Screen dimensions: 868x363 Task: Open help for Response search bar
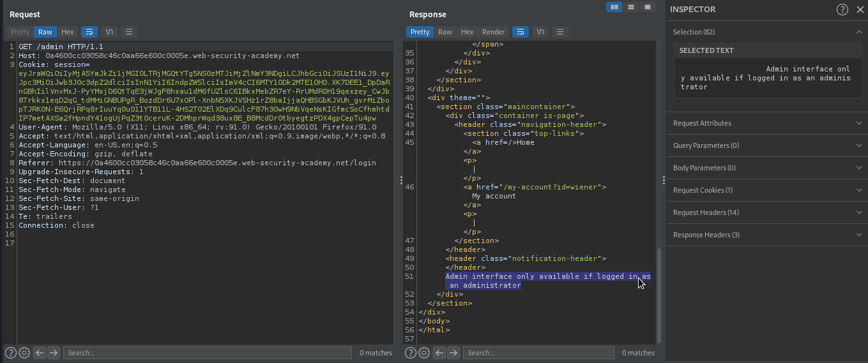pos(410,353)
